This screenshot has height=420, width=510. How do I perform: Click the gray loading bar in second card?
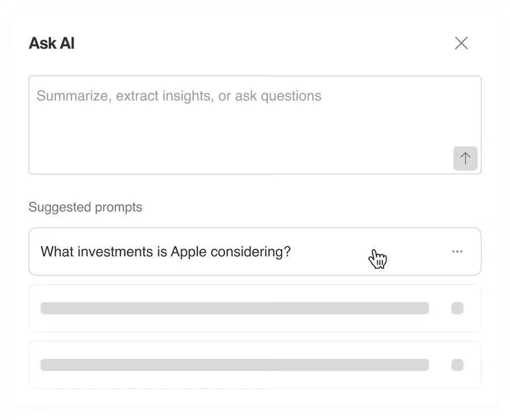click(x=235, y=308)
